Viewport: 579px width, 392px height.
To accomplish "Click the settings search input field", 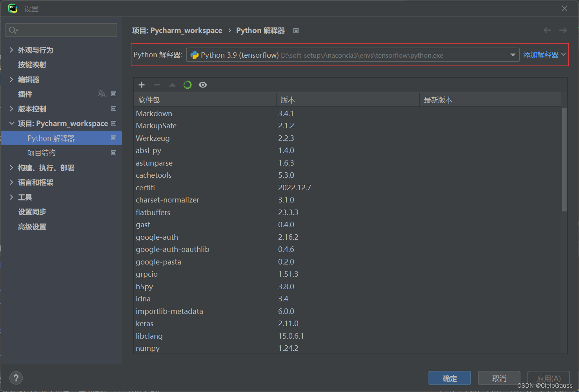I will [62, 30].
